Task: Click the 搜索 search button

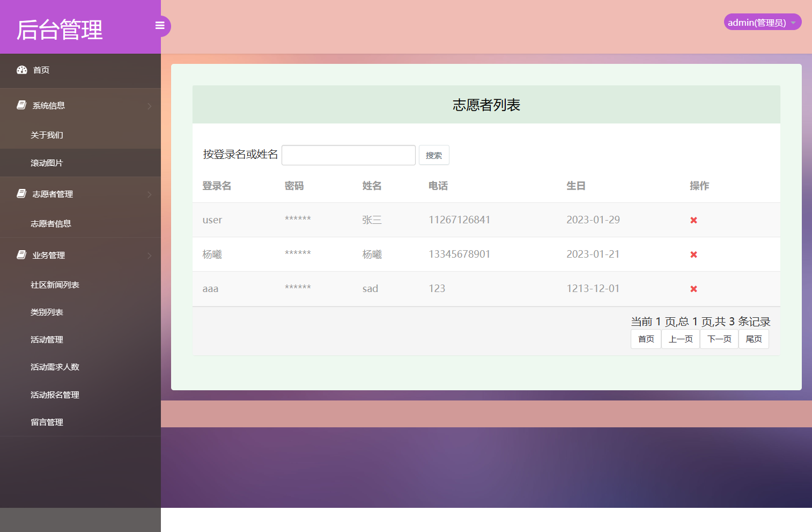Action: click(x=434, y=155)
